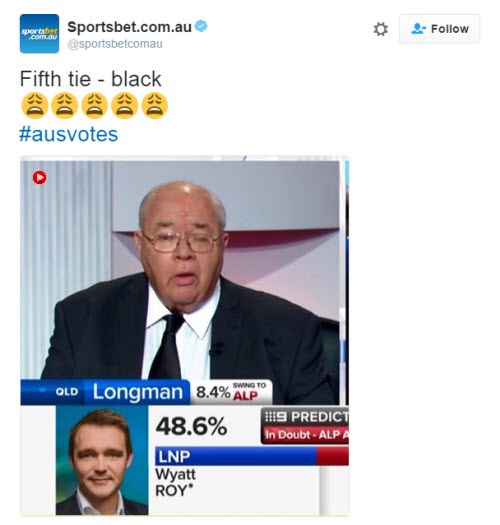Click the add-person icon inside Follow
The image size is (500, 525).
pyautogui.click(x=418, y=29)
